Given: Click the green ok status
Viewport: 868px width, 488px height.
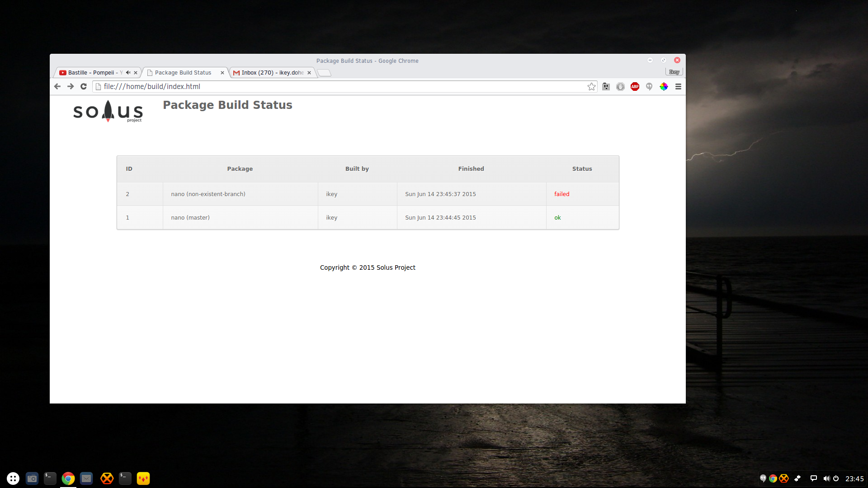Looking at the screenshot, I should pos(557,217).
